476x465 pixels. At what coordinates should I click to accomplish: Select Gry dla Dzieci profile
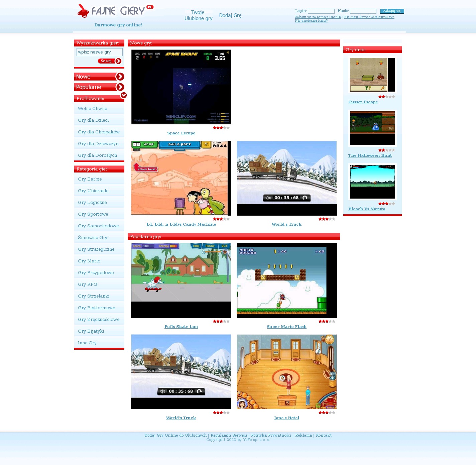click(x=93, y=120)
